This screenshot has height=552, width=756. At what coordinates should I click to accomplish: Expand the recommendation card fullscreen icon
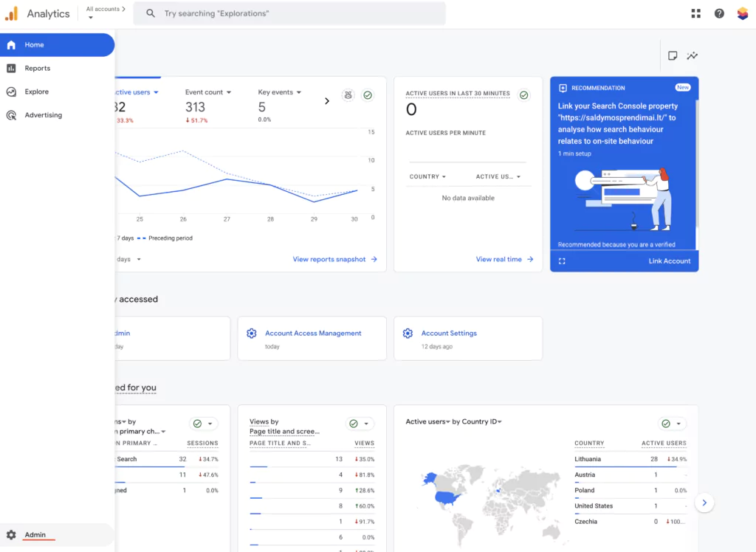562,261
